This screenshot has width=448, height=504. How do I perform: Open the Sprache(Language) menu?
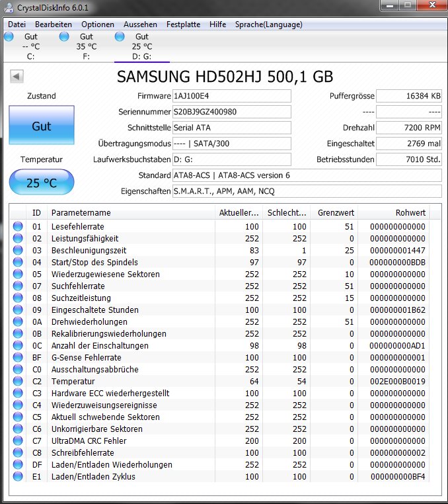tap(269, 24)
